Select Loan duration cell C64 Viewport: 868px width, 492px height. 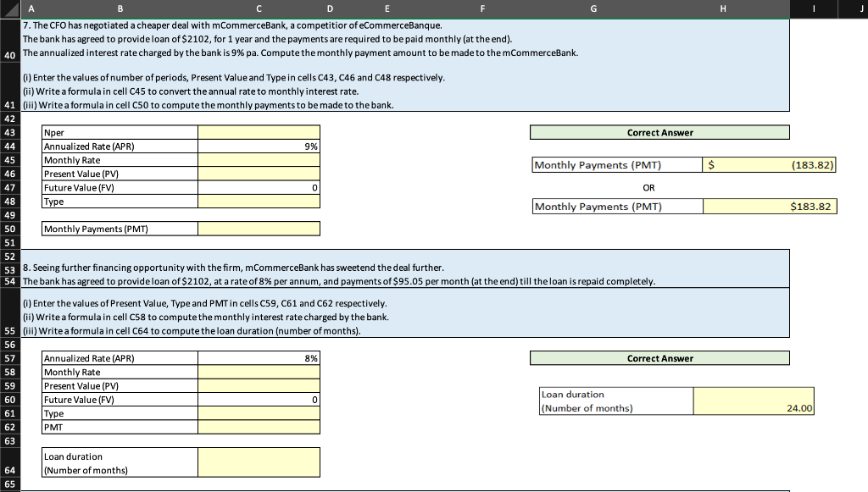point(259,462)
